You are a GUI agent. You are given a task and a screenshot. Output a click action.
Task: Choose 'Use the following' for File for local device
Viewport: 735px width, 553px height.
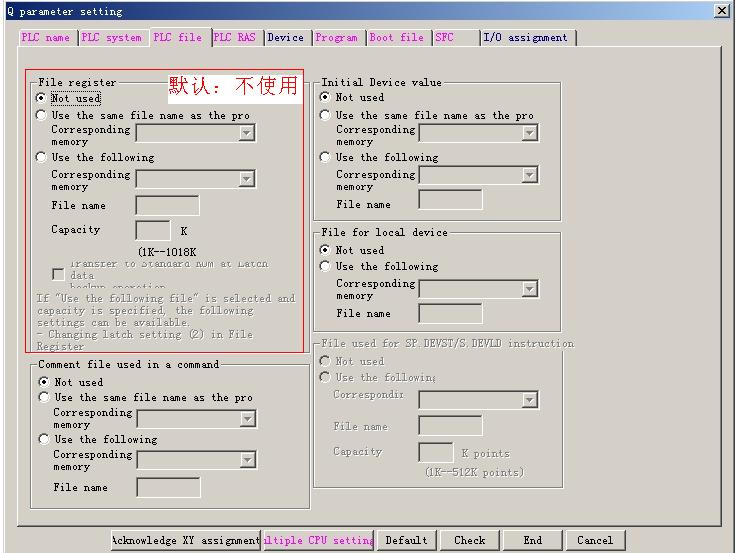pyautogui.click(x=325, y=266)
